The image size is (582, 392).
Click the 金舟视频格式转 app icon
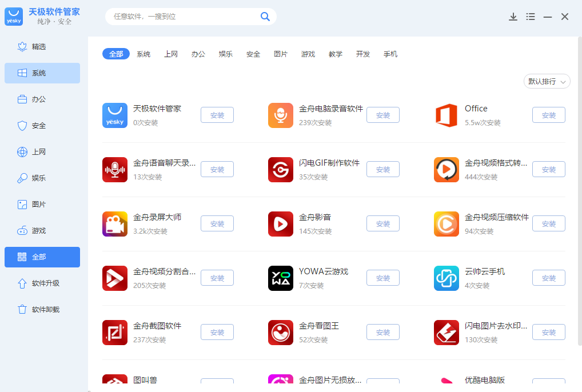446,170
